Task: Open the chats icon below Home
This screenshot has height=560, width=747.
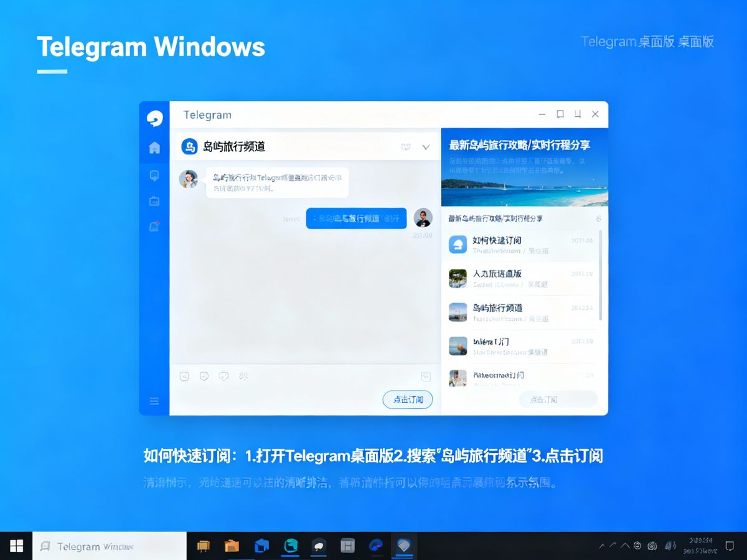Action: pos(154,175)
